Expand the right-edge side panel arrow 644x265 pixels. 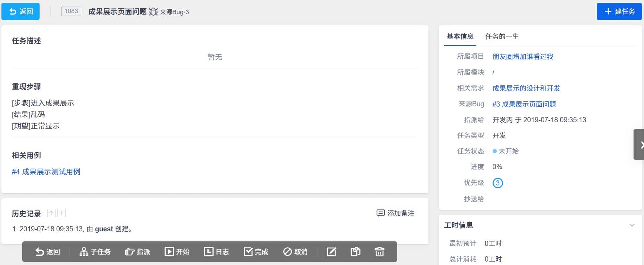point(639,145)
